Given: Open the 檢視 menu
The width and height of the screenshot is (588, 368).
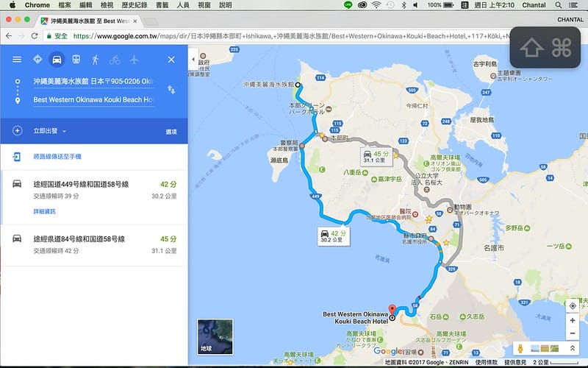Looking at the screenshot, I should point(107,5).
